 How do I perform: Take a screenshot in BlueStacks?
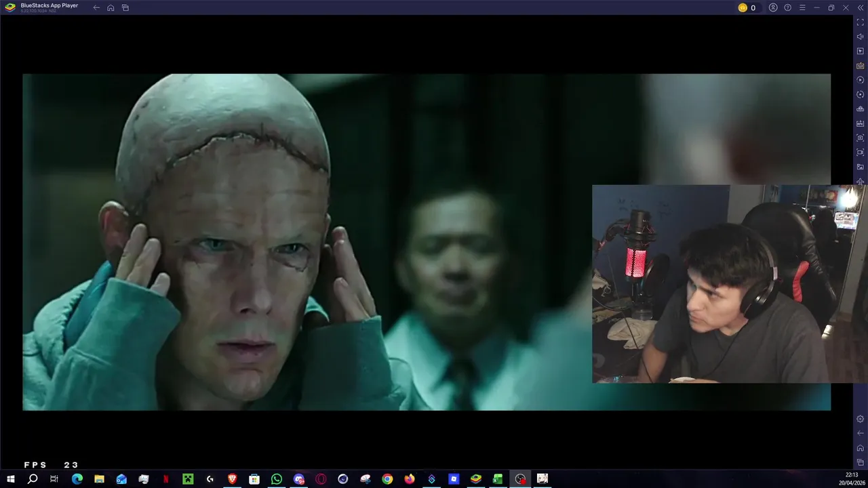point(861,138)
